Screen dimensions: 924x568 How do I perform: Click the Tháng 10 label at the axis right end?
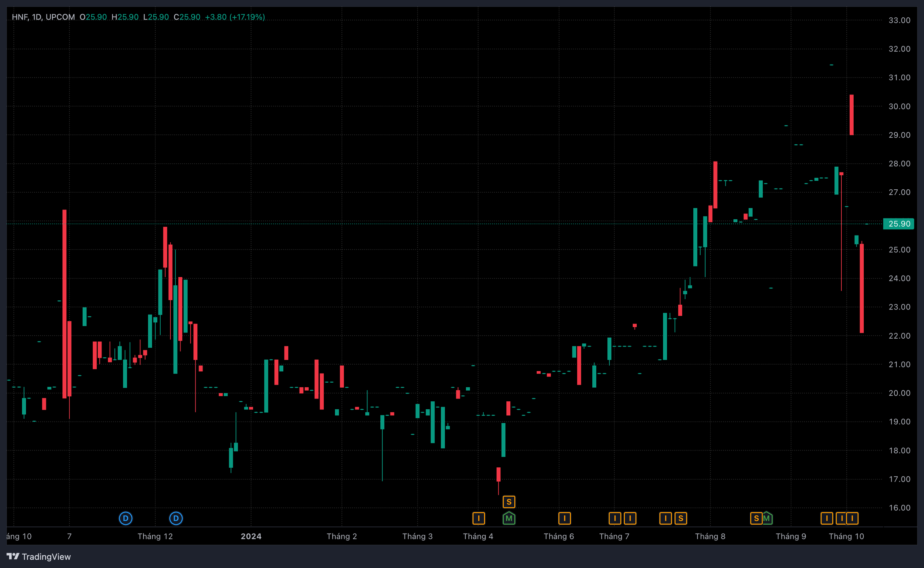pyautogui.click(x=846, y=537)
